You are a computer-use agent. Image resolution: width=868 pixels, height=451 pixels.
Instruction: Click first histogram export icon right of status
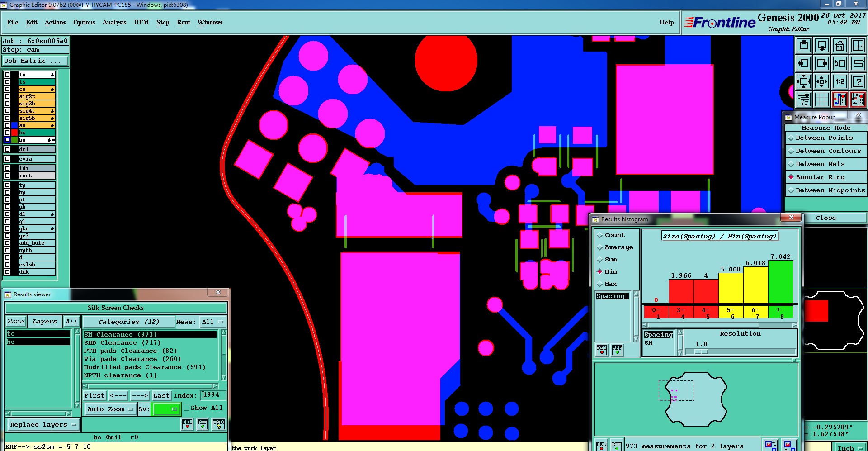coord(771,445)
